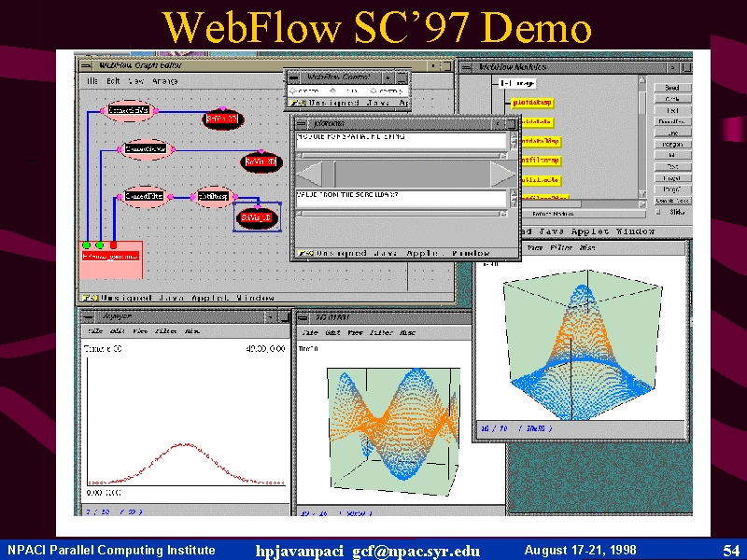The image size is (747, 560).
Task: Open the WebFlow Modules window menu button
Action: pyautogui.click(x=466, y=67)
